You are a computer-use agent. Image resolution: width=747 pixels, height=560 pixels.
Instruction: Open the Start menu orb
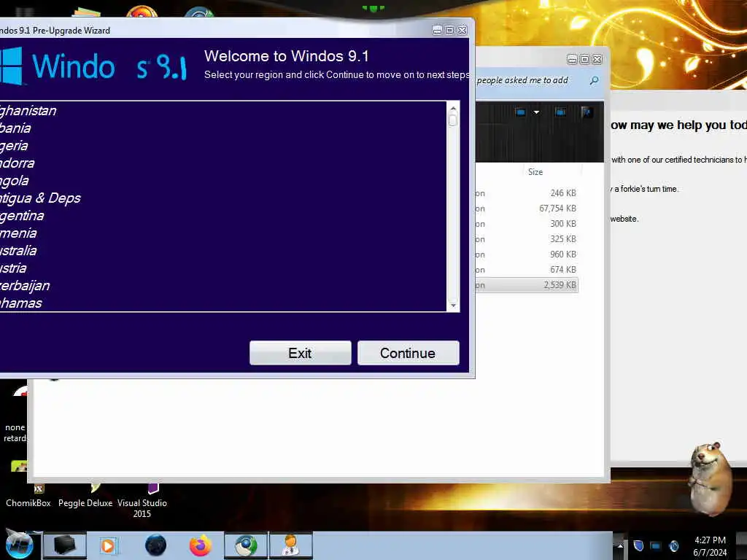[x=19, y=545]
